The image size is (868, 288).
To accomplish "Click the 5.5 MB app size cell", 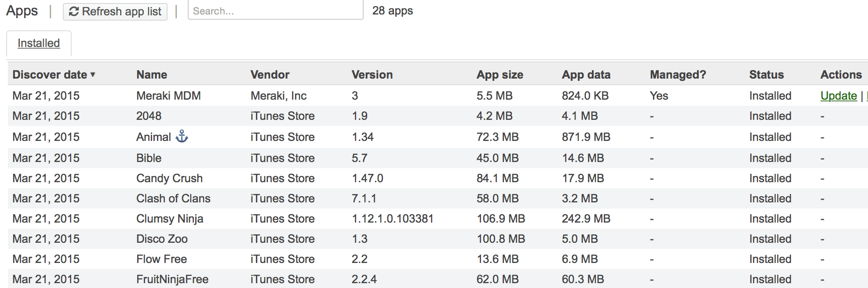I will [494, 96].
